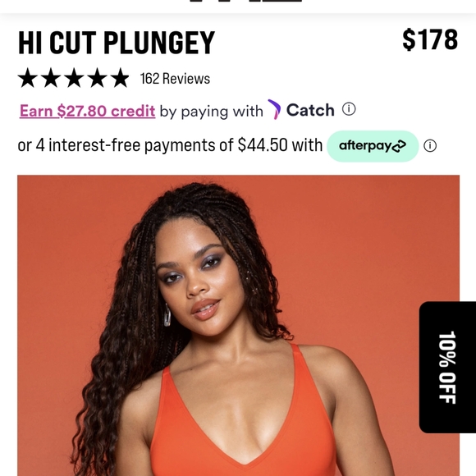Click the third rating star

click(74, 78)
